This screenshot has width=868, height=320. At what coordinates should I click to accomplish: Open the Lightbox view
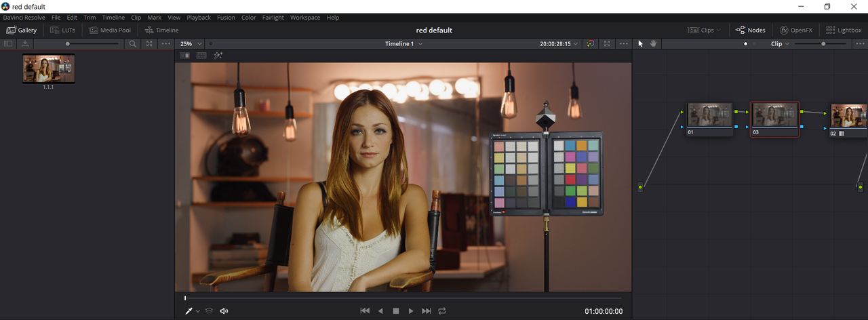click(844, 30)
